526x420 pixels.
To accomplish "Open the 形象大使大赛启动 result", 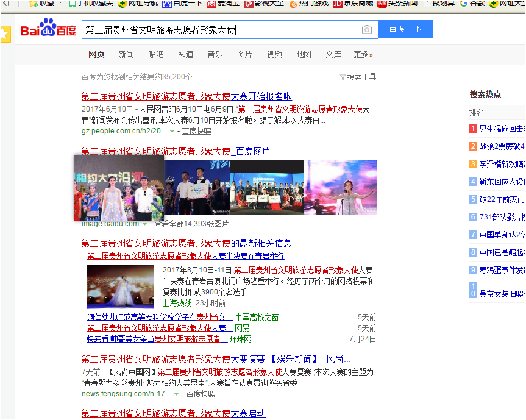I will point(174,413).
